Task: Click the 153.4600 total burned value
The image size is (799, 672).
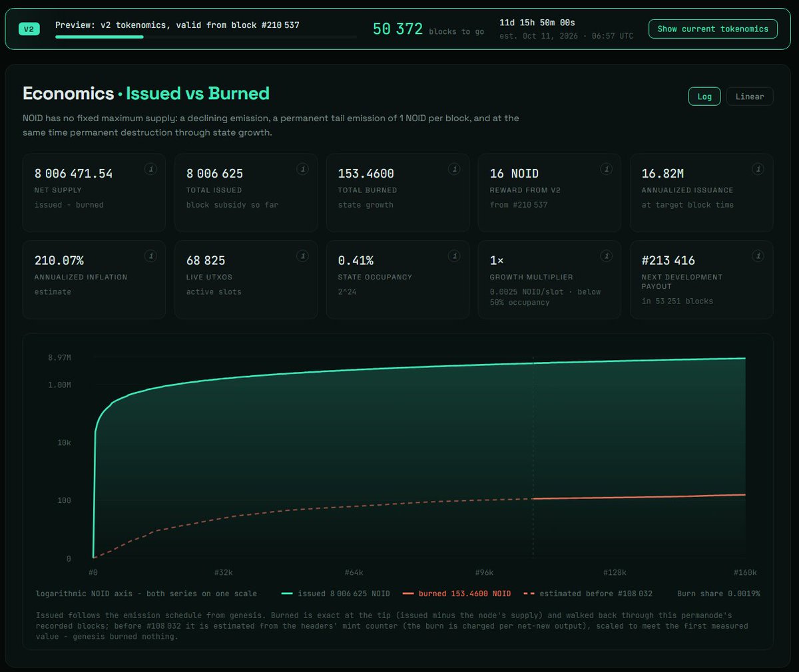Action: (366, 174)
